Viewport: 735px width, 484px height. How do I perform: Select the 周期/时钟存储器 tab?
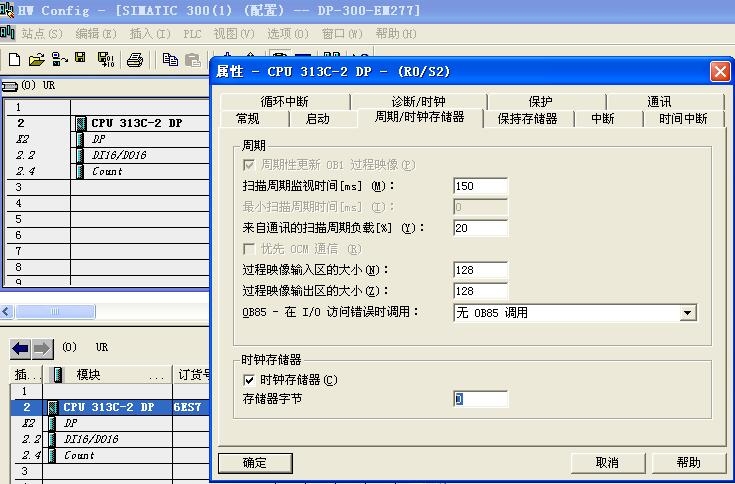point(420,117)
